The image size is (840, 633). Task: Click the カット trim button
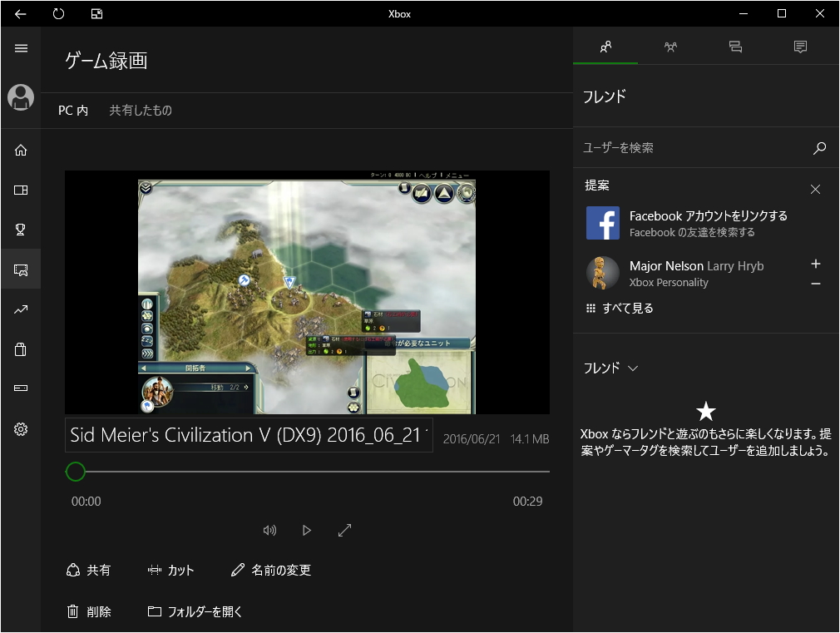pos(170,571)
